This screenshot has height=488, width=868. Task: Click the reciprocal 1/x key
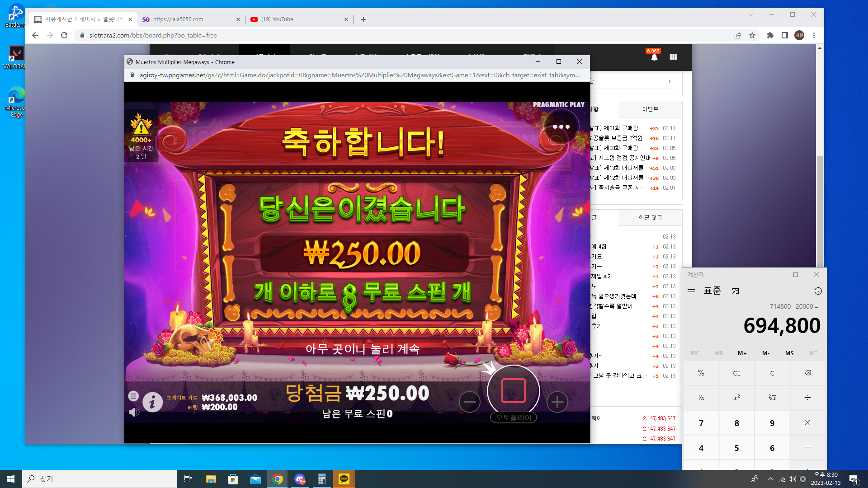pos(701,398)
